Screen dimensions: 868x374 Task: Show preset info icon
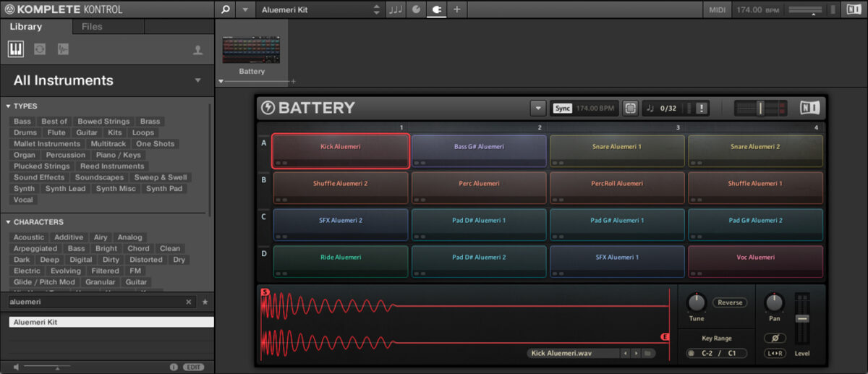pyautogui.click(x=174, y=367)
